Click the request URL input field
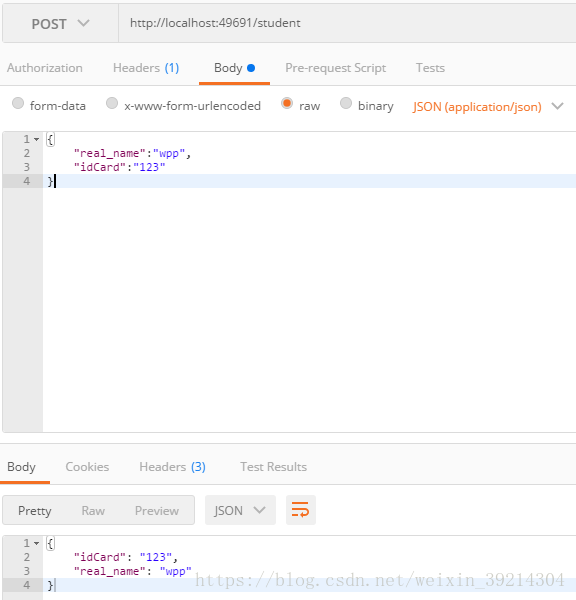The height and width of the screenshot is (600, 576). click(x=347, y=23)
